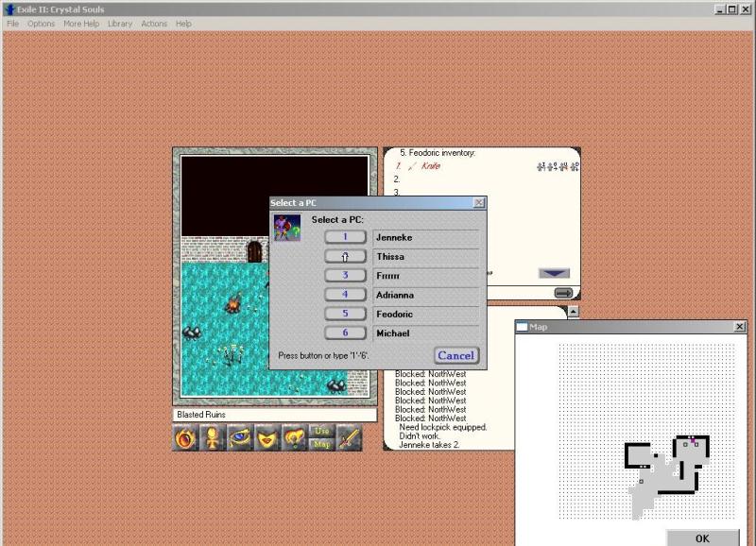Open the File menu
This screenshot has height=546, width=756.
[x=13, y=24]
